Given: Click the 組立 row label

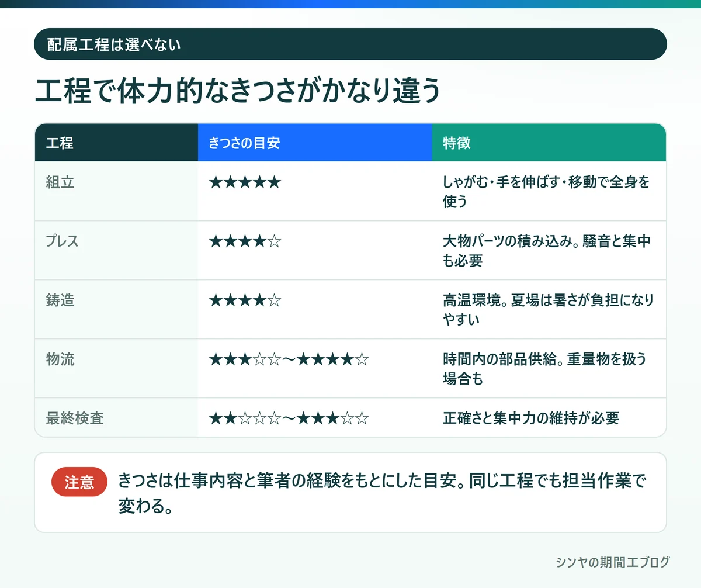Looking at the screenshot, I should click(x=60, y=182).
